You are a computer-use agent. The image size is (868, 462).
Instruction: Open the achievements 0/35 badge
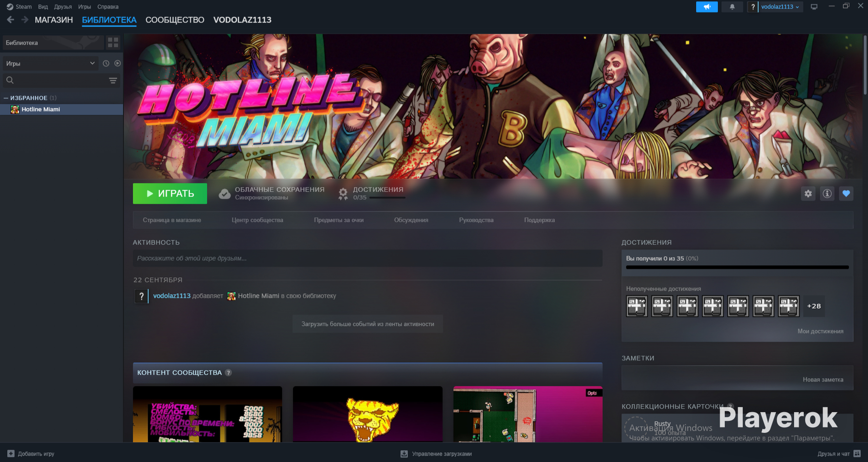[x=343, y=194]
